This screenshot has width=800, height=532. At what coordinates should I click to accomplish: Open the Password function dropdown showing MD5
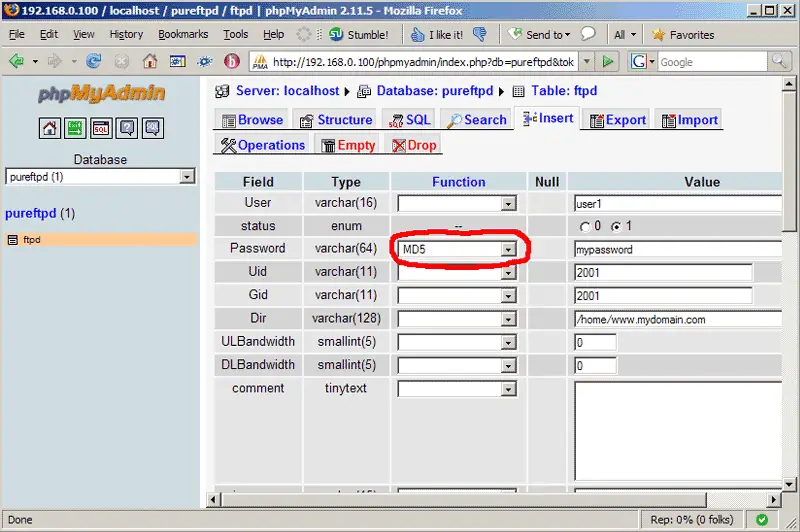pos(457,249)
